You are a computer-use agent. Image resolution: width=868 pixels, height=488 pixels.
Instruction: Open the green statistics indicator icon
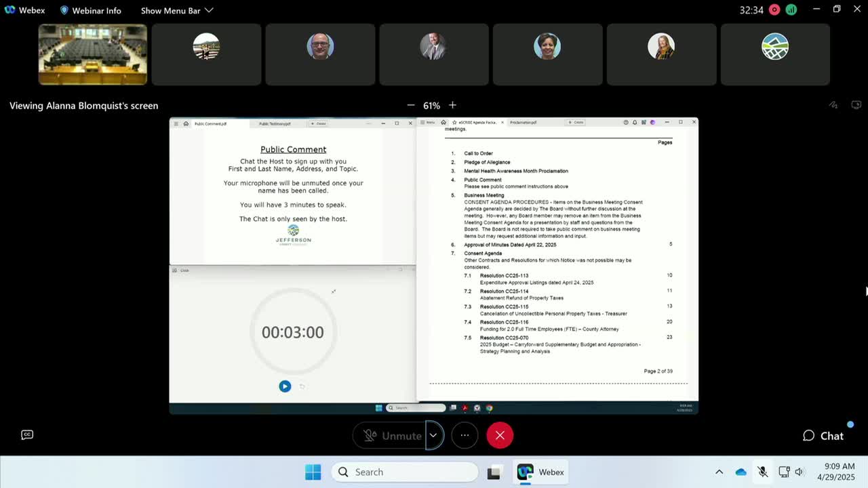[791, 10]
